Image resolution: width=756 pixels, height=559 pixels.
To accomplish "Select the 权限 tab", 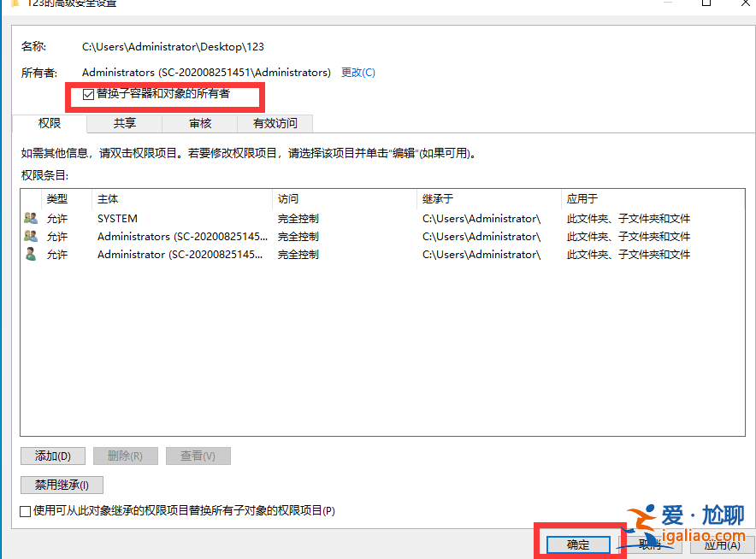I will 49,123.
